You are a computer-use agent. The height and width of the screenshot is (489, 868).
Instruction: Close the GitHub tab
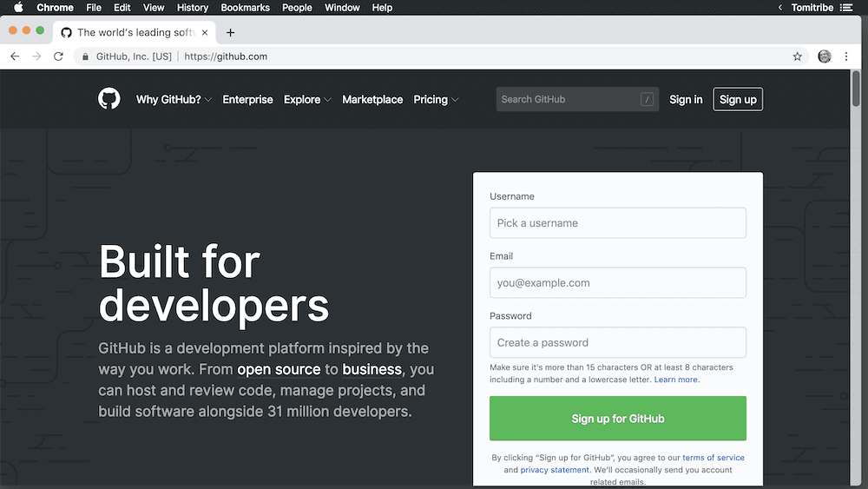click(x=205, y=33)
